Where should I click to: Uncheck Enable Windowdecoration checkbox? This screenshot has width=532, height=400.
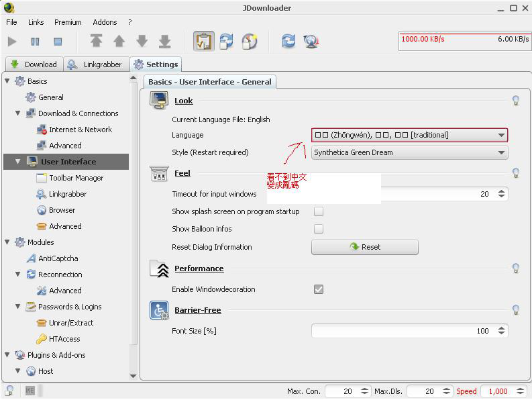318,289
